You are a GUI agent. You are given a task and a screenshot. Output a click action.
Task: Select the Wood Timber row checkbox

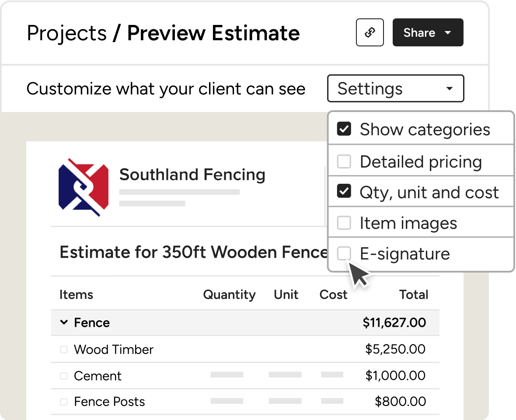click(64, 350)
